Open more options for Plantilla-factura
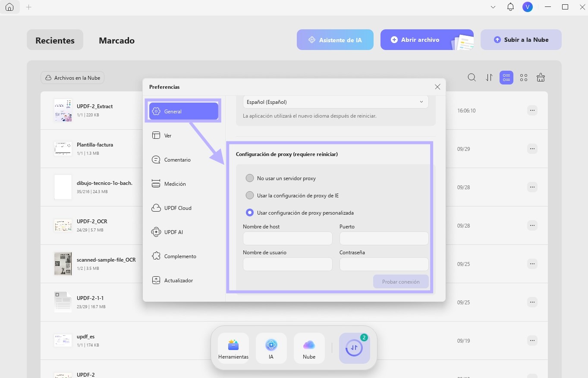588x378 pixels. (x=532, y=149)
